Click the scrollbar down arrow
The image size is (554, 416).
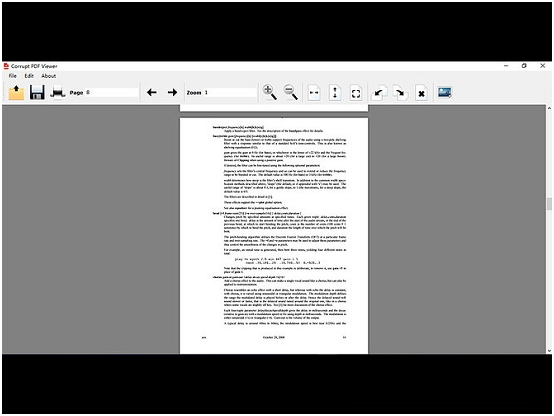point(549,350)
